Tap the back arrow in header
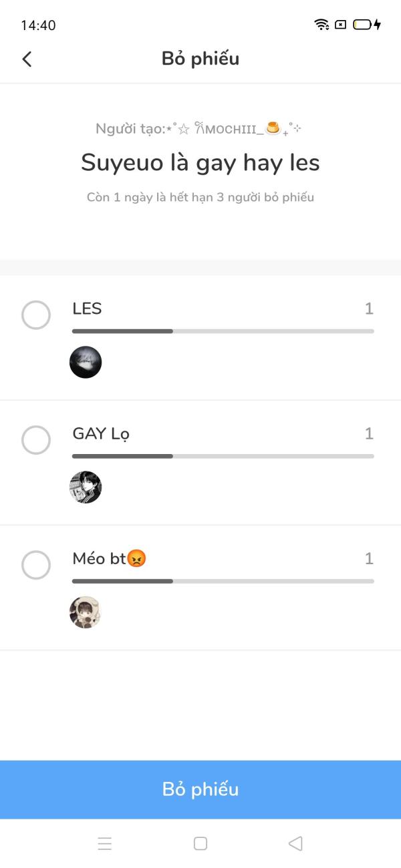This screenshot has height=868, width=401. tap(27, 59)
